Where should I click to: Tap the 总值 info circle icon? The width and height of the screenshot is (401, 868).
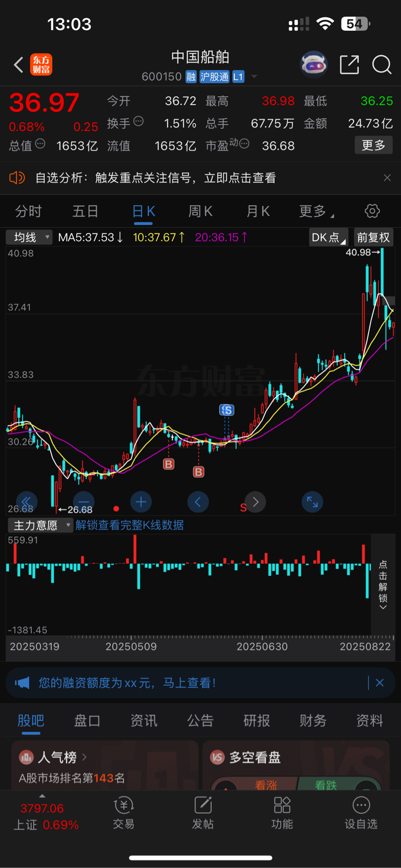coord(40,144)
